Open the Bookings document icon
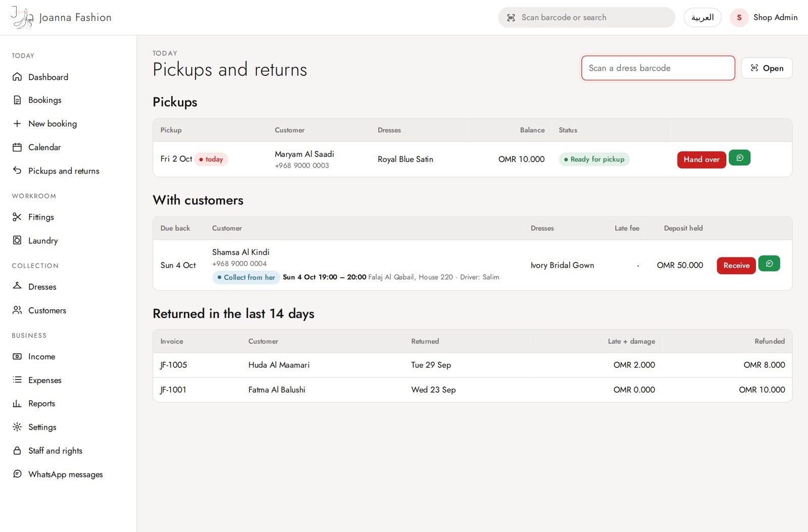The image size is (808, 532). pos(17,100)
